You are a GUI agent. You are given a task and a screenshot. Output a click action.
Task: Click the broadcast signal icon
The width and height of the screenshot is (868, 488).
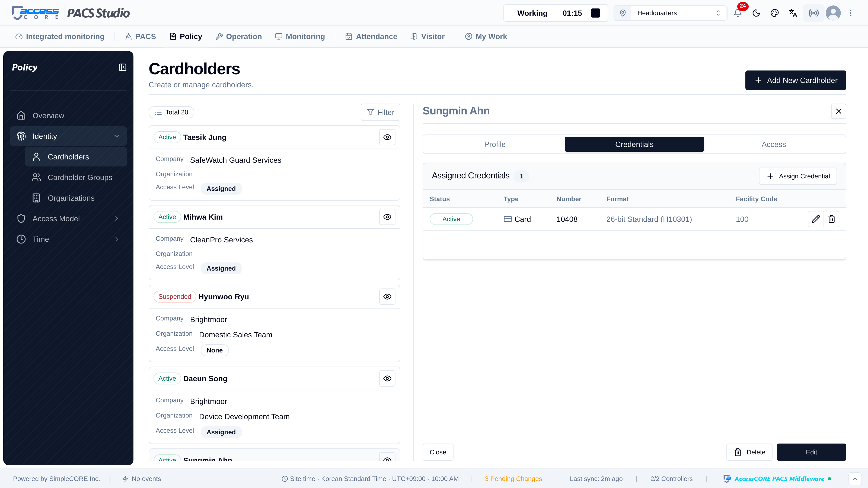[813, 13]
